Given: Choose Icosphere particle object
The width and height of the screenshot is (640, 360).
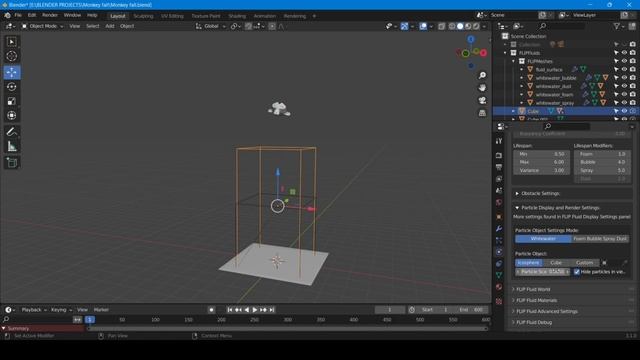Looking at the screenshot, I should click(529, 263).
